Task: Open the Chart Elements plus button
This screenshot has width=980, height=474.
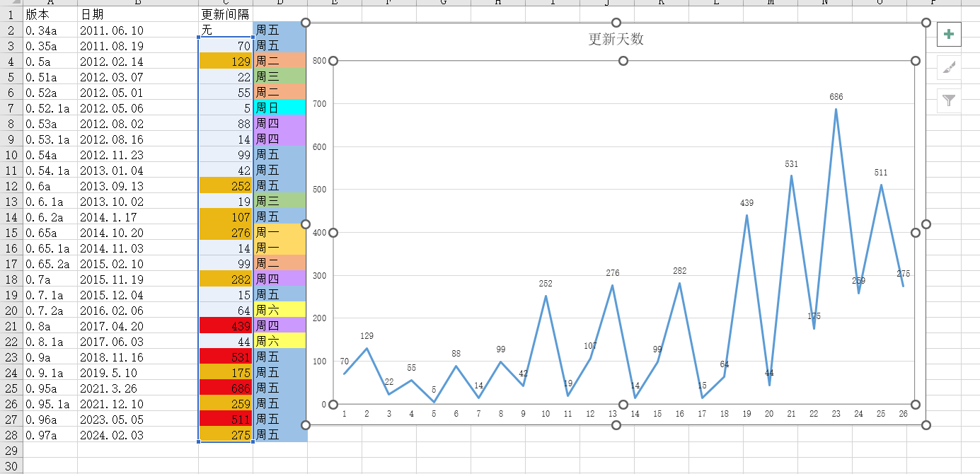Action: pos(949,34)
